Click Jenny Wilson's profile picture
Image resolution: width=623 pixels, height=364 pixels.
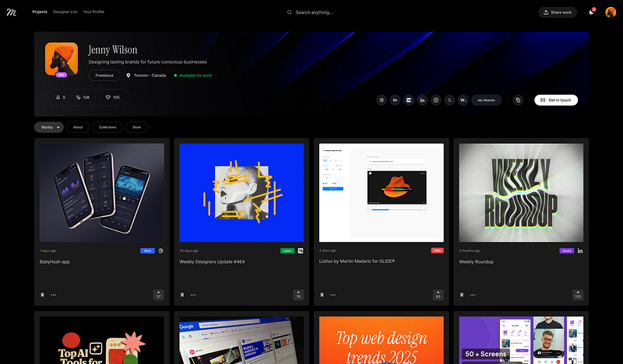[x=62, y=59]
